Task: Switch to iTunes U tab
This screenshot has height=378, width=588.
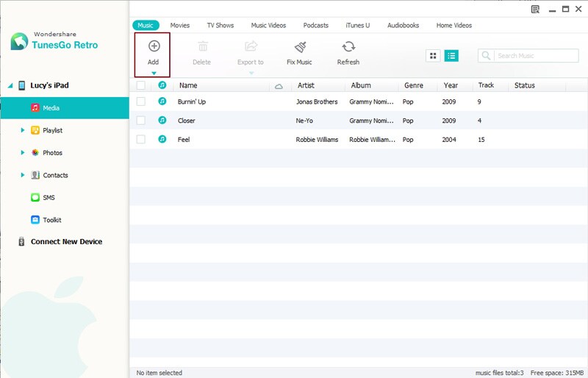Action: [x=358, y=25]
